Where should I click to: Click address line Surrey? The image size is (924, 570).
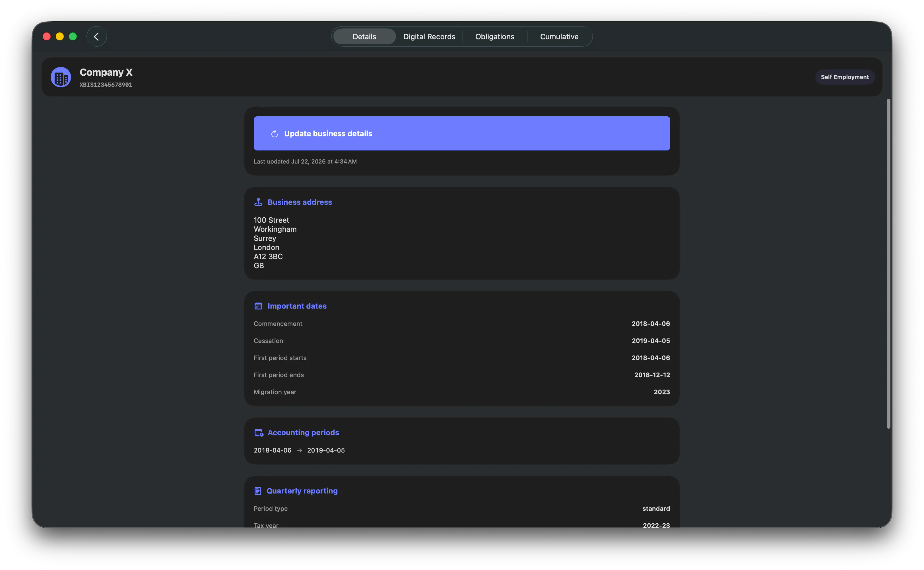click(x=265, y=238)
